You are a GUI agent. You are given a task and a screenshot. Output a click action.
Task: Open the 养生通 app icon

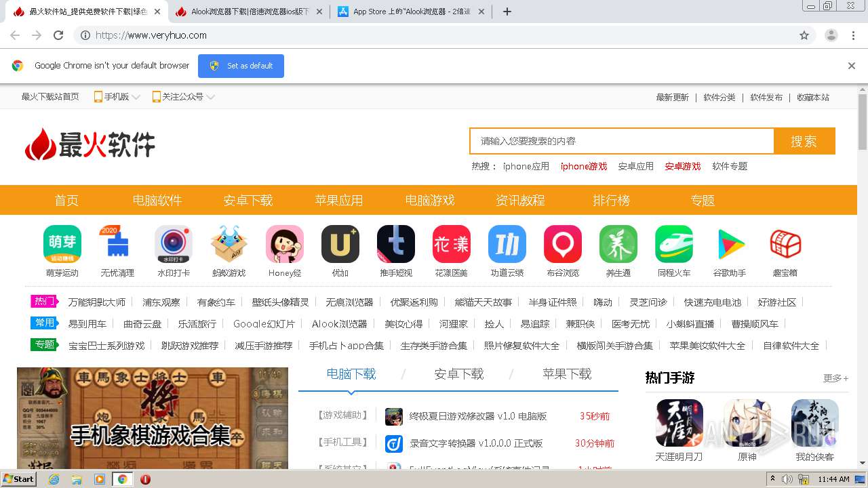[x=618, y=244]
